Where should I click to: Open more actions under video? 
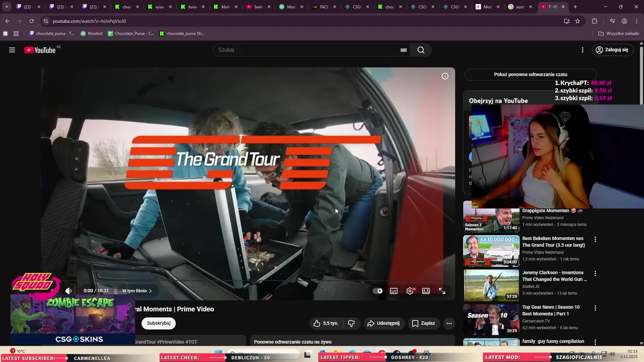coord(449,323)
